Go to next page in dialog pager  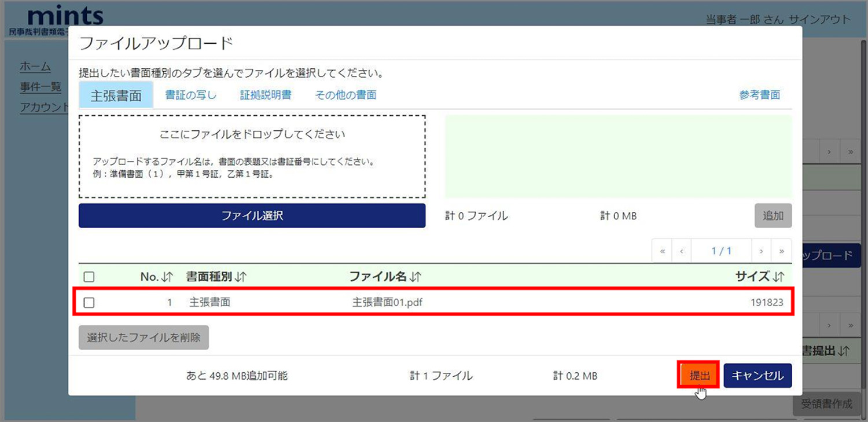762,251
